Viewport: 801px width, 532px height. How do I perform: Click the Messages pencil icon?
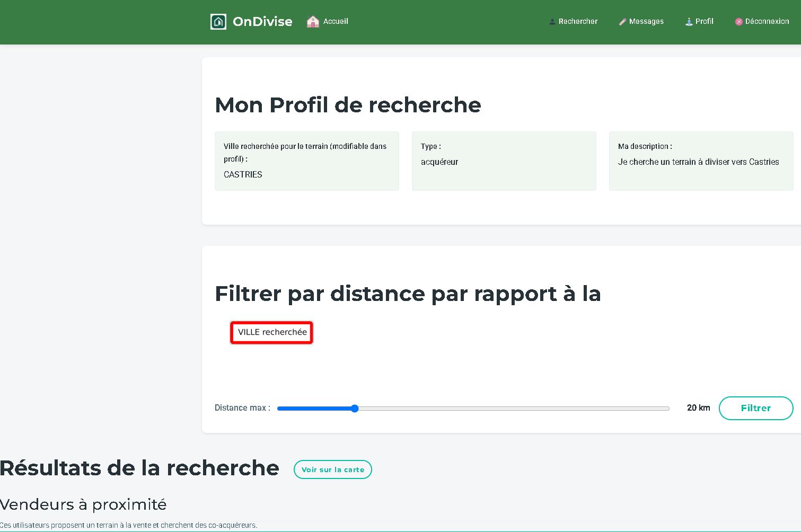click(622, 22)
